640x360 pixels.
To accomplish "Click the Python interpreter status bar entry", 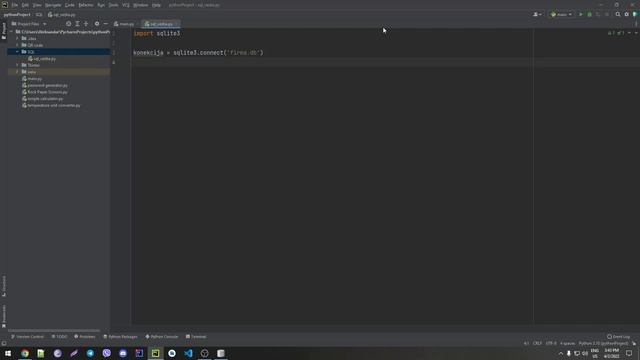I will (603, 343).
